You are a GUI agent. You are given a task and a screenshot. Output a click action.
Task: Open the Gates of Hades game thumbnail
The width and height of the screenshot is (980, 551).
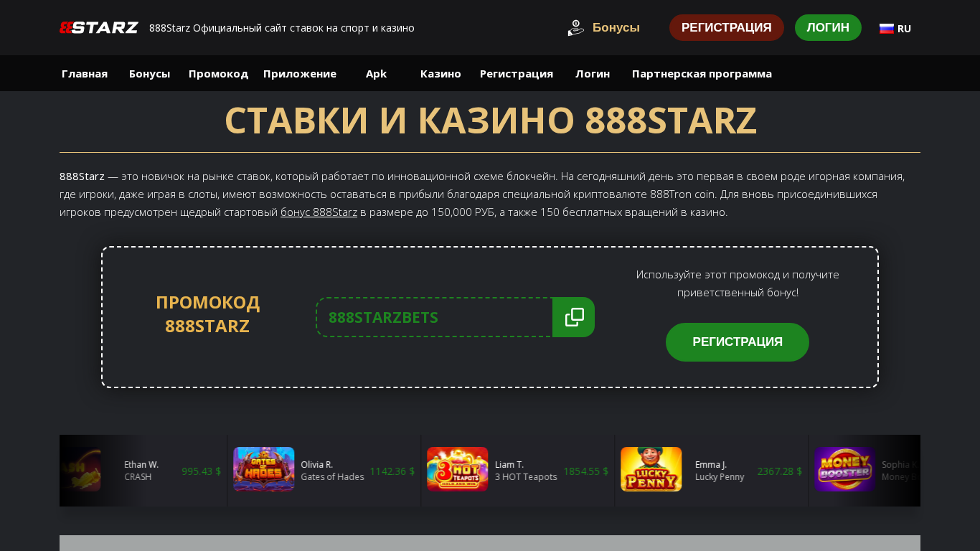coord(263,469)
